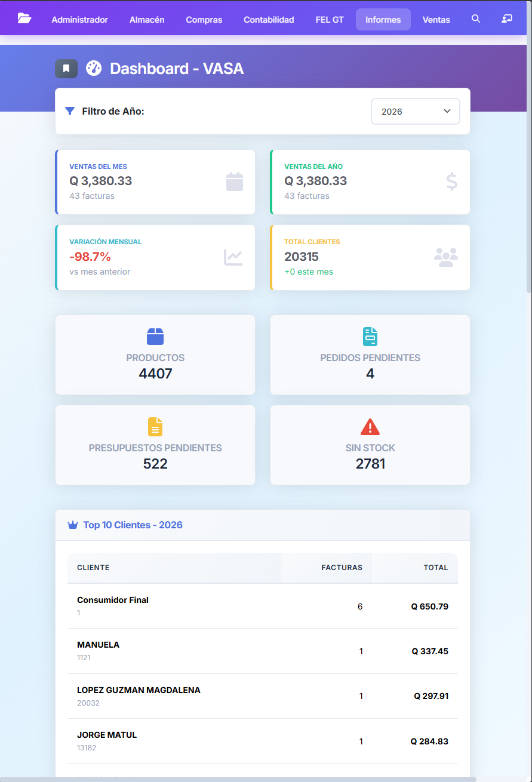Click the open folder icon in navbar

[x=24, y=19]
